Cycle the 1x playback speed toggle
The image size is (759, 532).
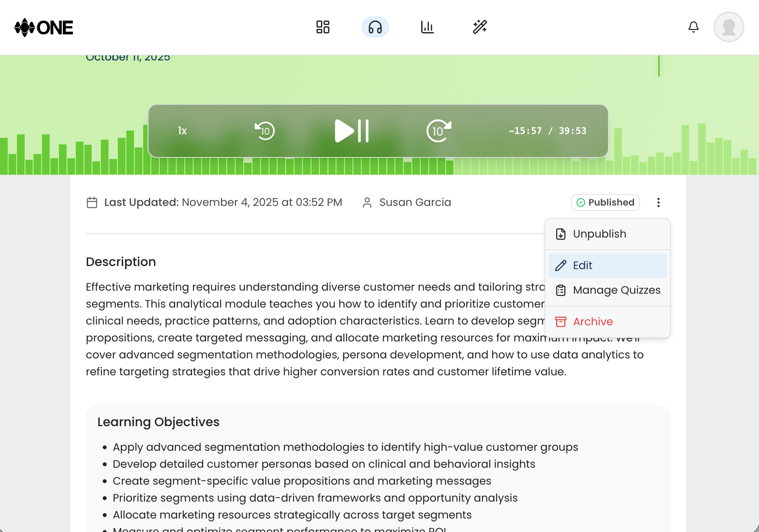click(x=182, y=131)
